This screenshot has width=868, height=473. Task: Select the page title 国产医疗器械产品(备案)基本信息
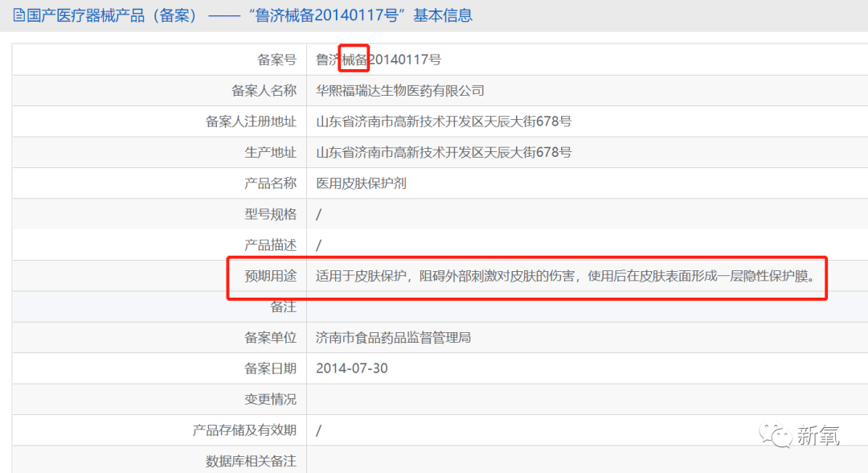point(249,15)
